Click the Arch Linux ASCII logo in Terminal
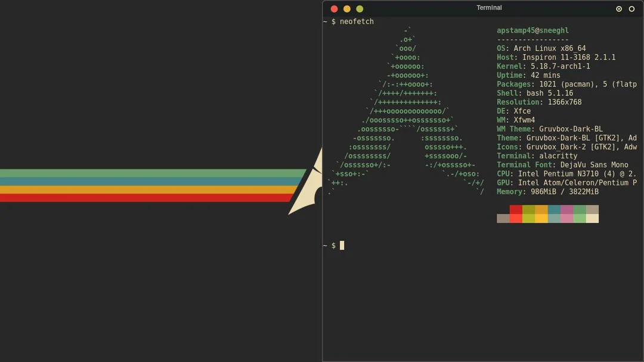Viewport: 644px width, 362px height. 406,111
